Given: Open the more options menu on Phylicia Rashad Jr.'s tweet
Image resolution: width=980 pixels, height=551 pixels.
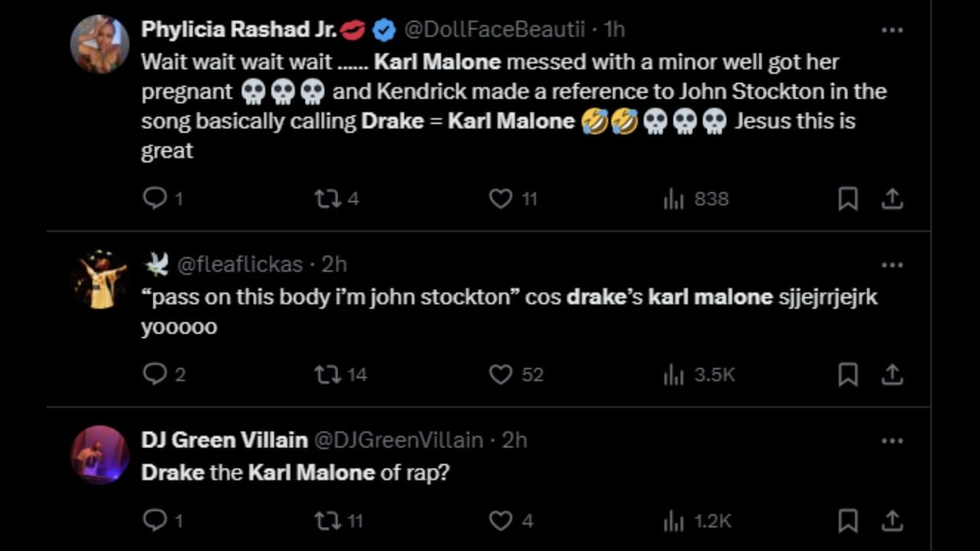Looking at the screenshot, I should [x=893, y=28].
